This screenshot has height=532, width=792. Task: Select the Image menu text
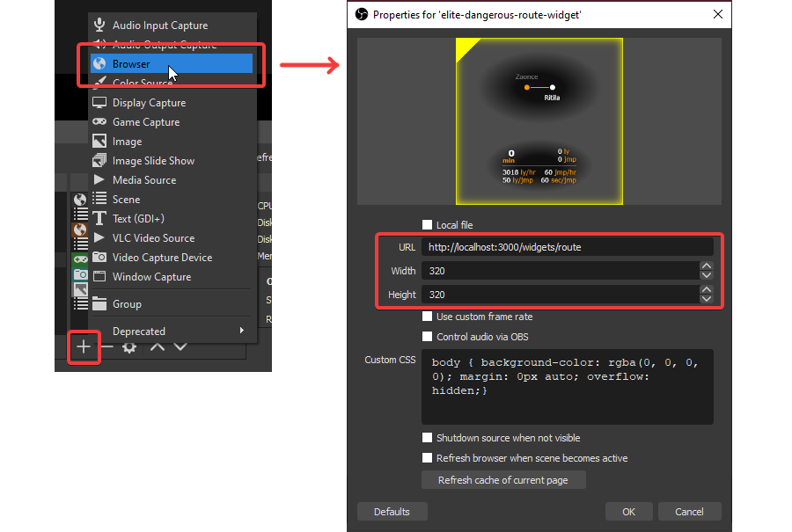coord(128,142)
